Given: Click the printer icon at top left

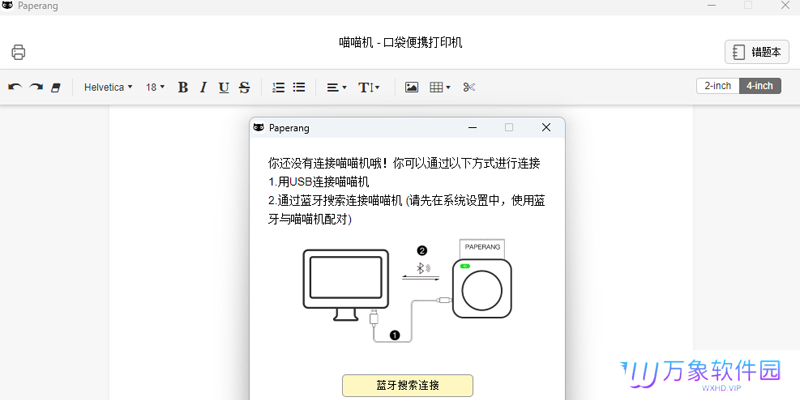Looking at the screenshot, I should (x=18, y=52).
